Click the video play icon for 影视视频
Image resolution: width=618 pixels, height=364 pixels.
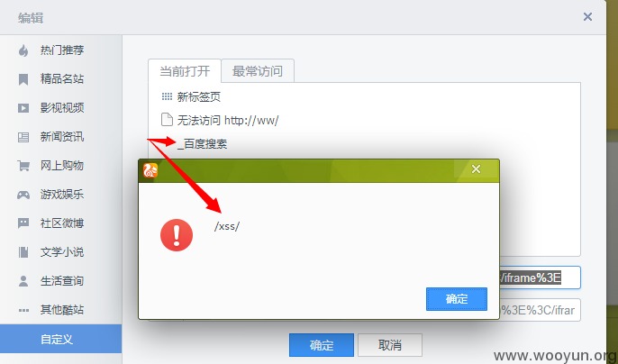23,108
